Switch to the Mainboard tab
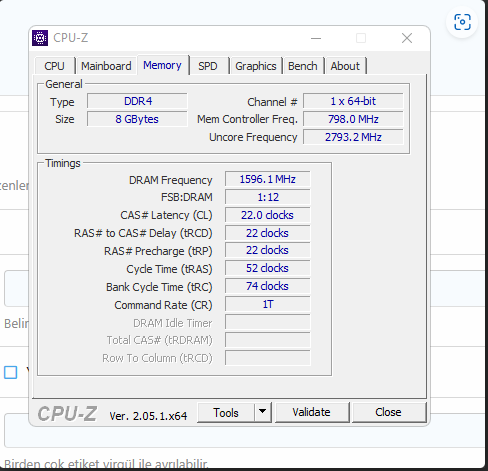Viewport: 488px width, 471px height. coord(106,66)
